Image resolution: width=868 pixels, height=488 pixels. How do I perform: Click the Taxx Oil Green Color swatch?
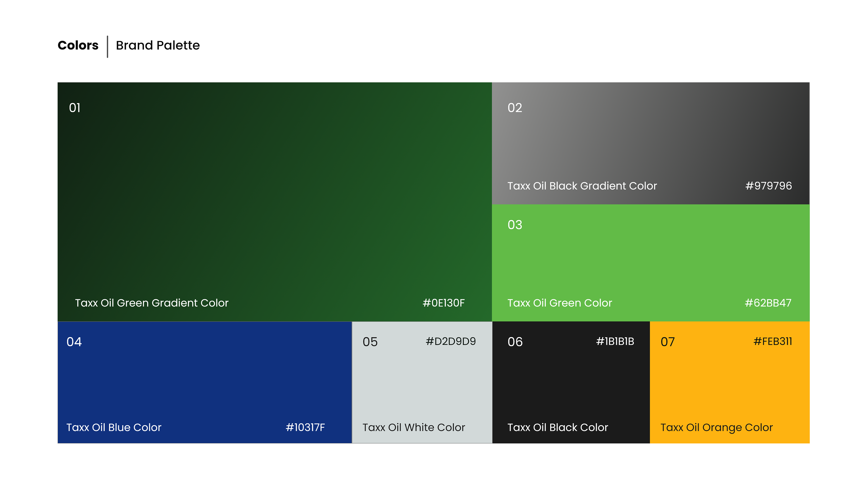click(650, 263)
